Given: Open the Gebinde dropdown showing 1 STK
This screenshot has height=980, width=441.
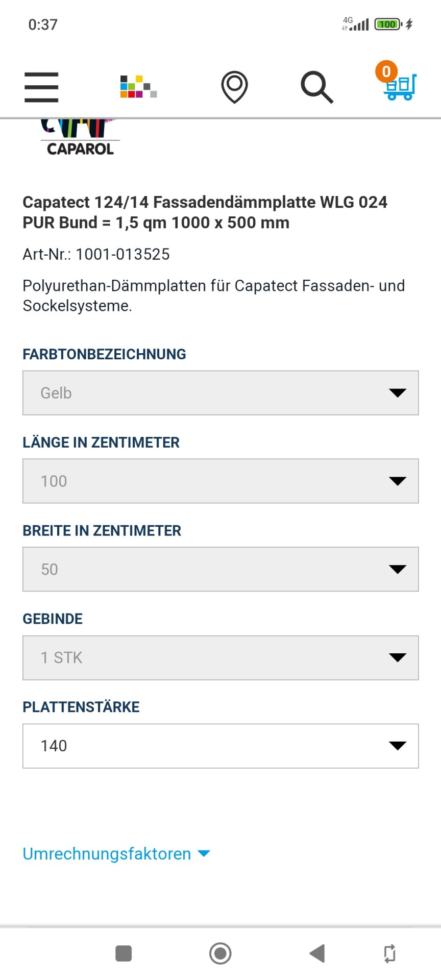Looking at the screenshot, I should tap(220, 658).
